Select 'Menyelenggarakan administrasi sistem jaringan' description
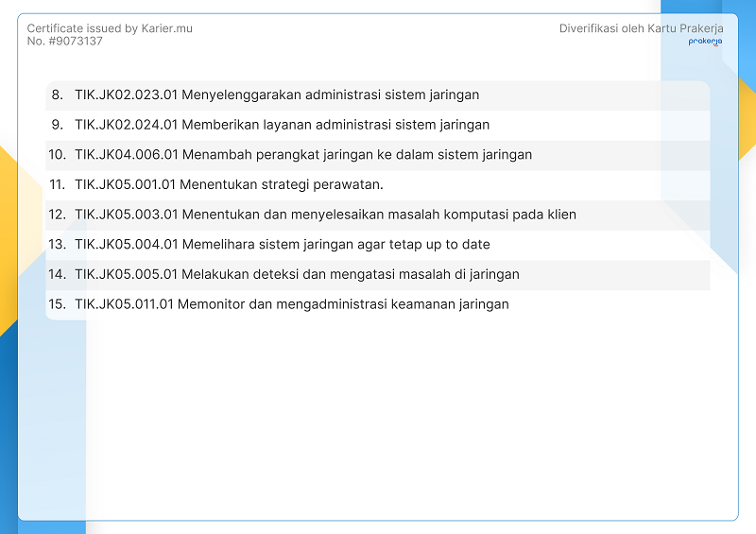 click(x=331, y=95)
